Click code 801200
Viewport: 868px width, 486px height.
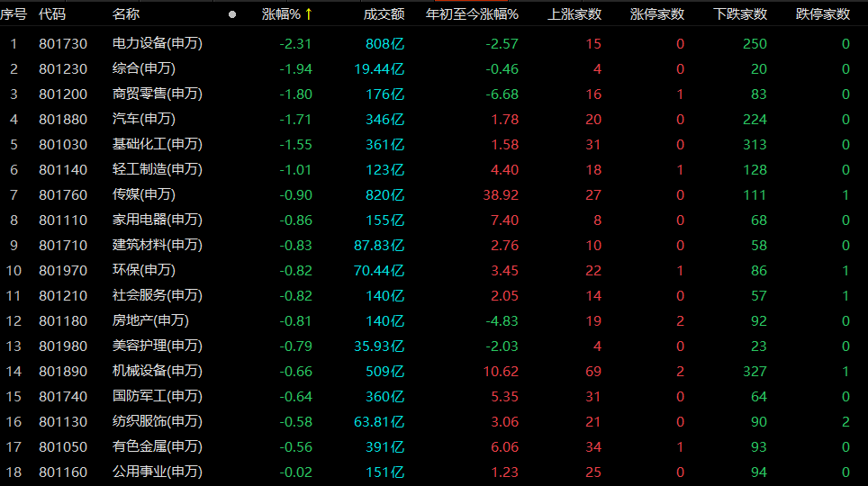[x=63, y=94]
